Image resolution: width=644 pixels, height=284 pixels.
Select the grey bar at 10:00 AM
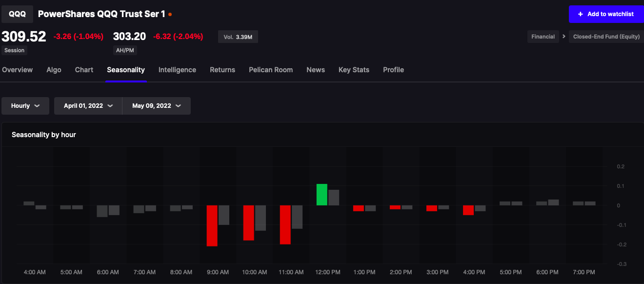(x=261, y=218)
